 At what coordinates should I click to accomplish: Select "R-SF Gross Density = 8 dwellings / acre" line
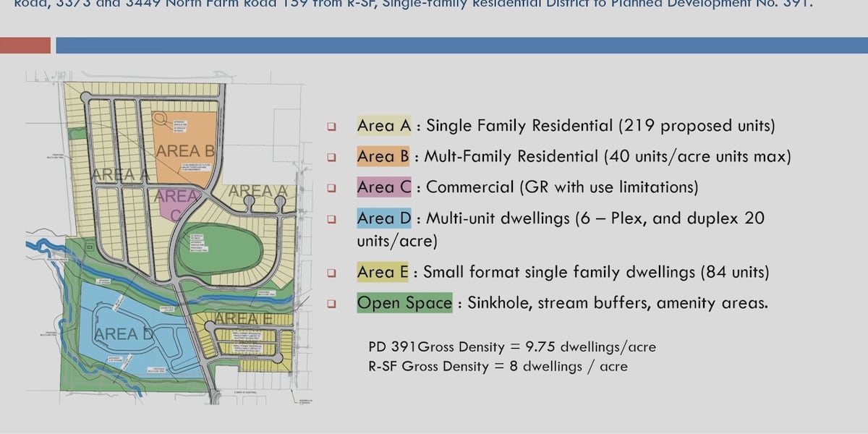click(x=498, y=366)
